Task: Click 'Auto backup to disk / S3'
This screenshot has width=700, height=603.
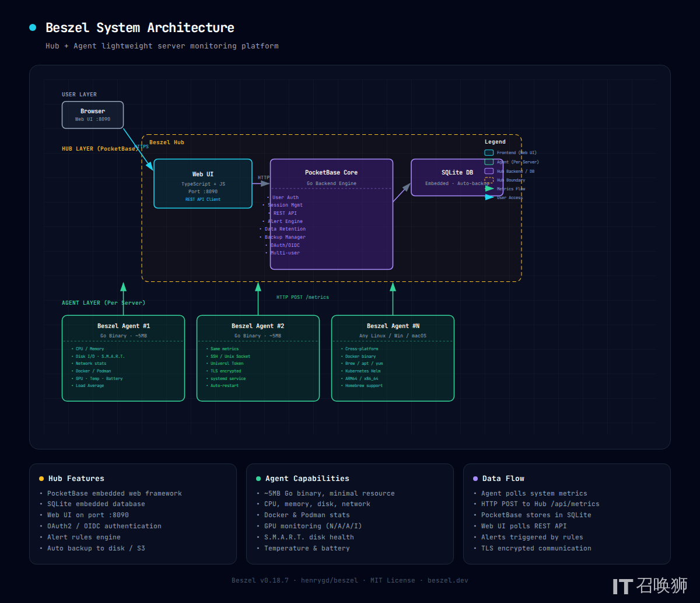Action: click(96, 548)
